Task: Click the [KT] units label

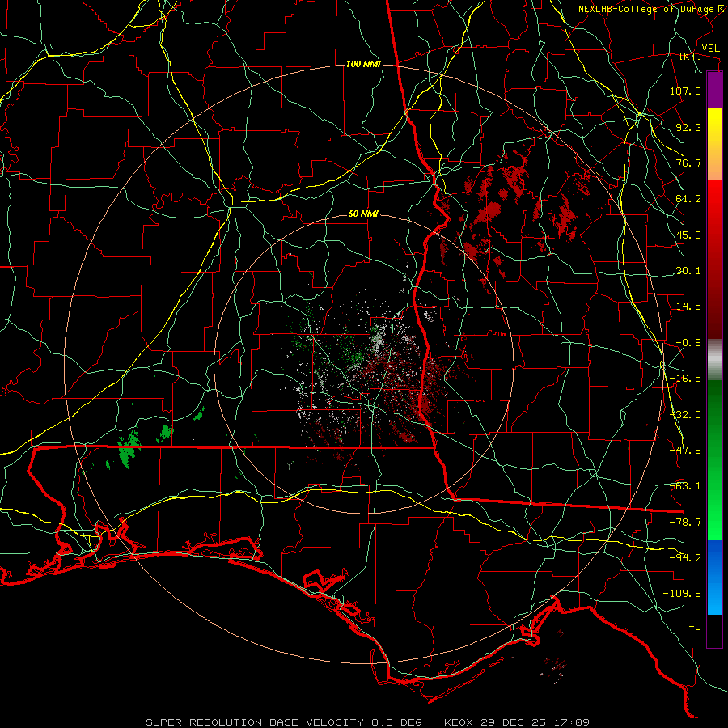Action: 691,56
